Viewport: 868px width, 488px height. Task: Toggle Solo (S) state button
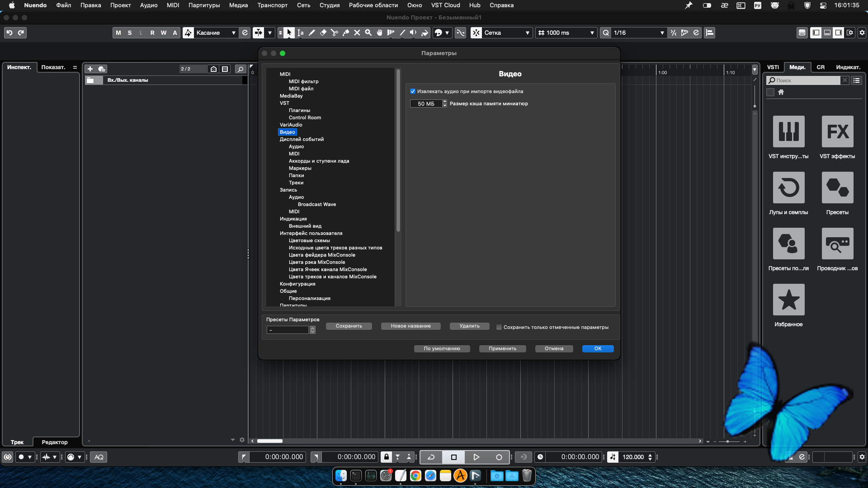pyautogui.click(x=130, y=33)
